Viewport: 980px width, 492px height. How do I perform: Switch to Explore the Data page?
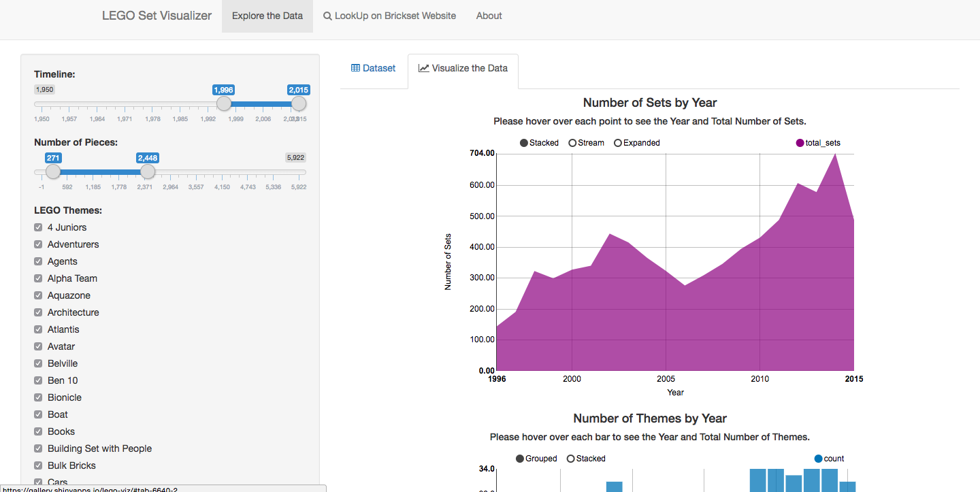(267, 16)
